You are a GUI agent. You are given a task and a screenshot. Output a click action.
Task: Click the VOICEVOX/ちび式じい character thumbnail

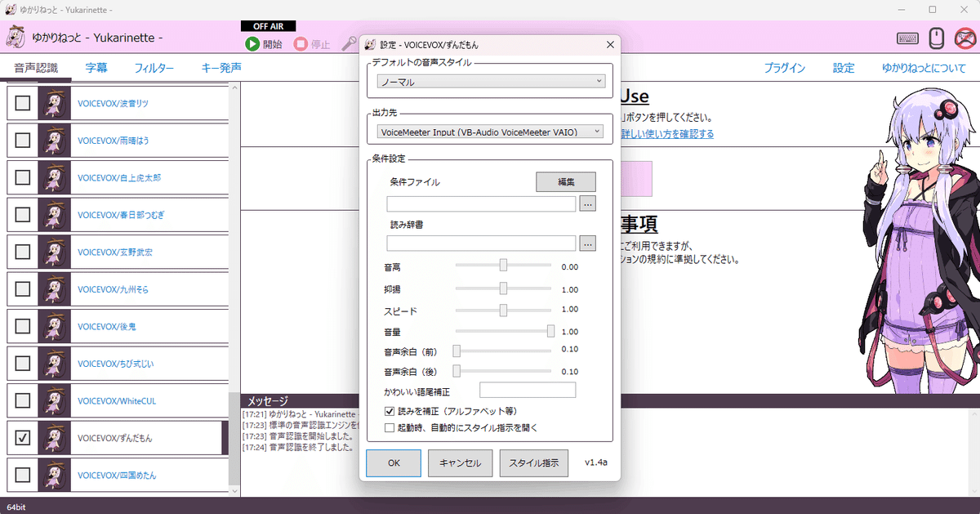[55, 364]
